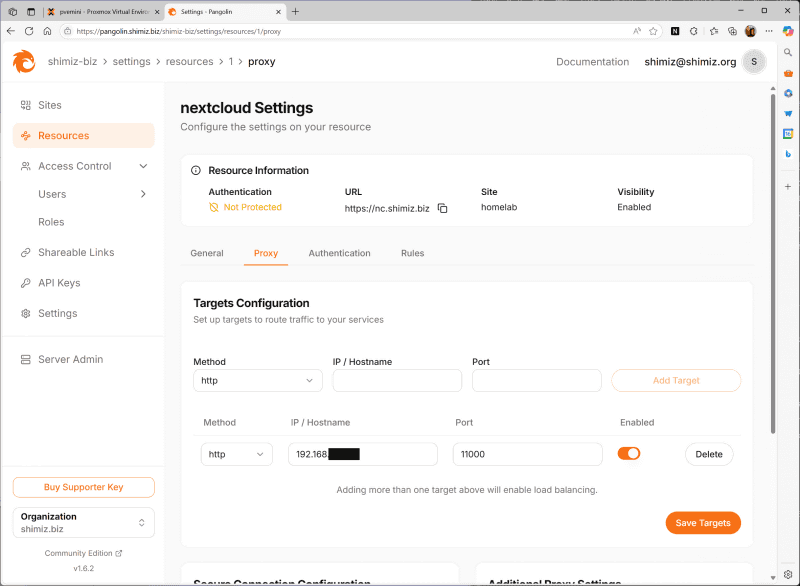Image resolution: width=800 pixels, height=586 pixels.
Task: Open sidebar Settings page
Action: pos(58,312)
